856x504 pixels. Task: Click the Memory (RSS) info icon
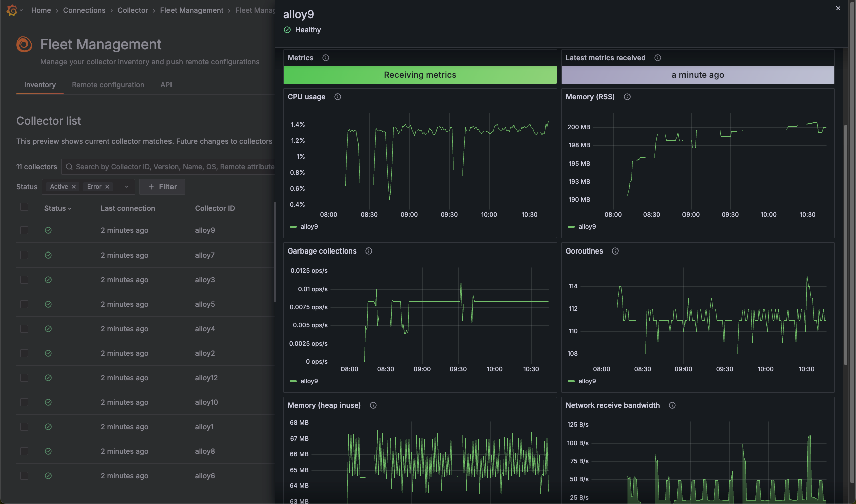click(x=627, y=97)
